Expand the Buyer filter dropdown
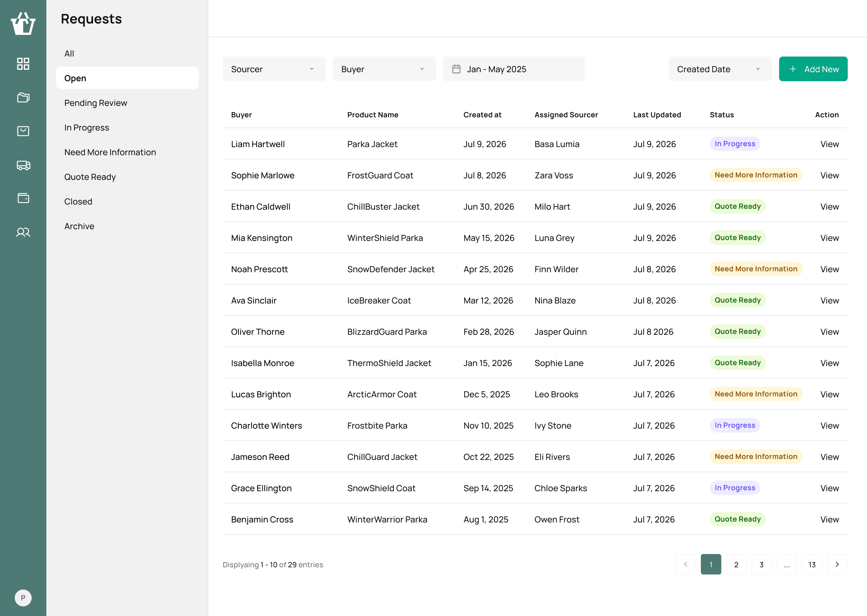The width and height of the screenshot is (867, 616). tap(384, 69)
